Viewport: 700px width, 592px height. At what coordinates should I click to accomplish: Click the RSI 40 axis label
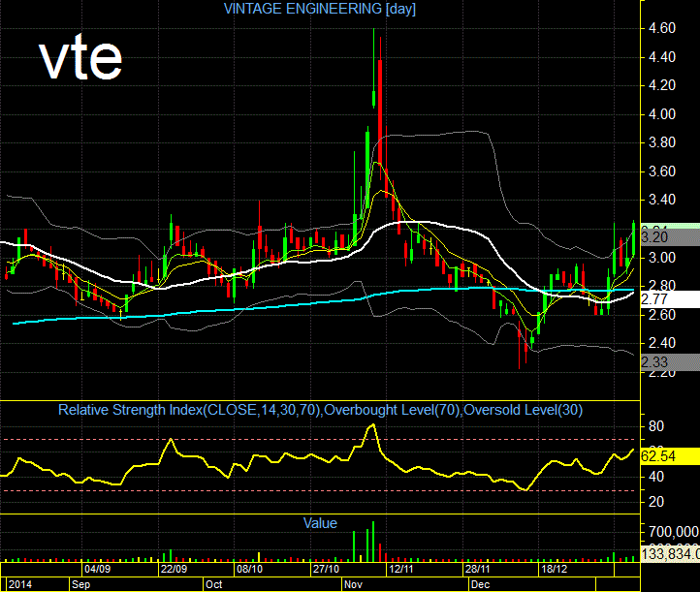[655, 477]
